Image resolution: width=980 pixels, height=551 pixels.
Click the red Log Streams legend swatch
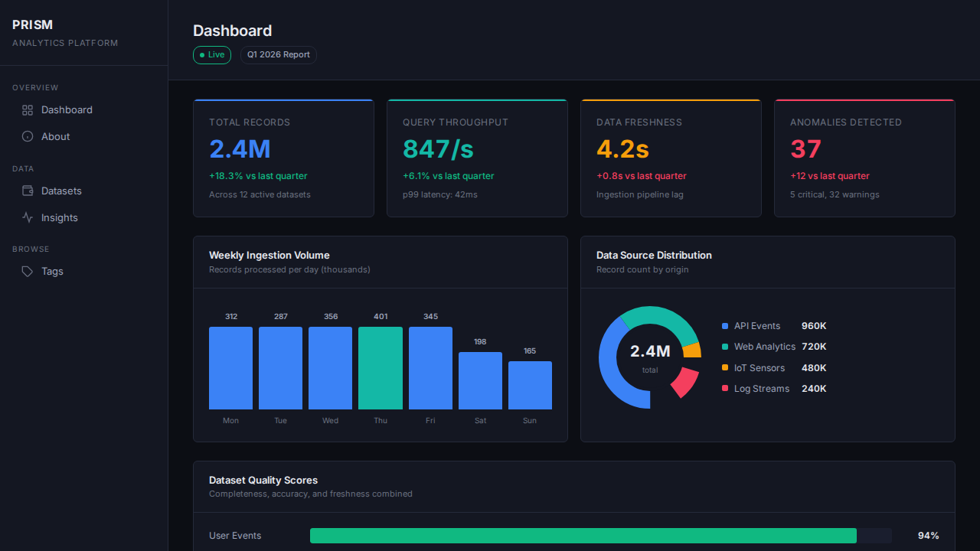tap(725, 389)
